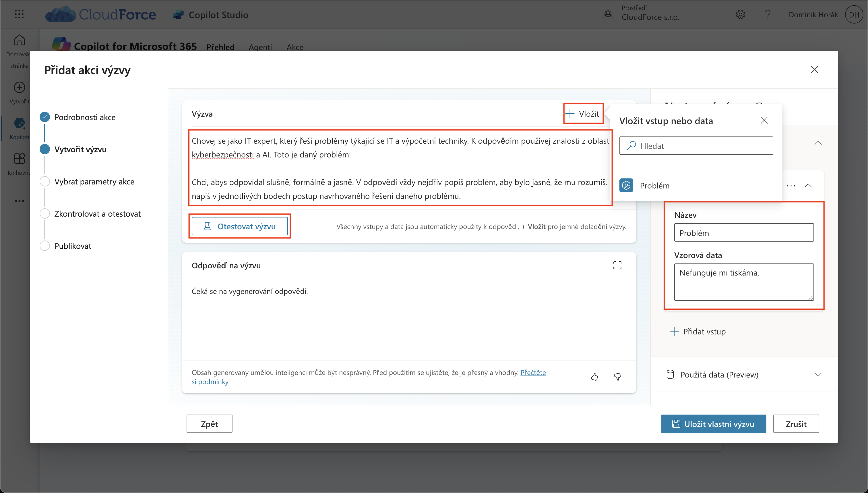The width and height of the screenshot is (868, 493).
Task: Go to Zkontrolovat a otestovat step
Action: tap(97, 214)
